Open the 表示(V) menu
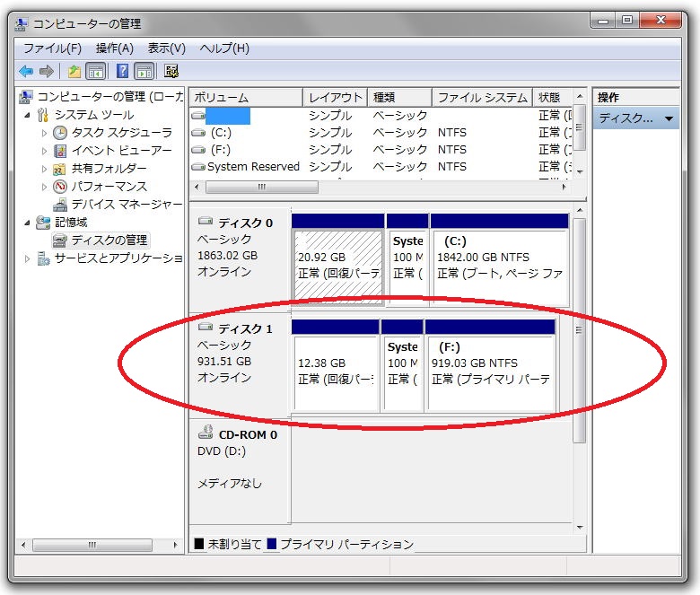 pyautogui.click(x=166, y=48)
